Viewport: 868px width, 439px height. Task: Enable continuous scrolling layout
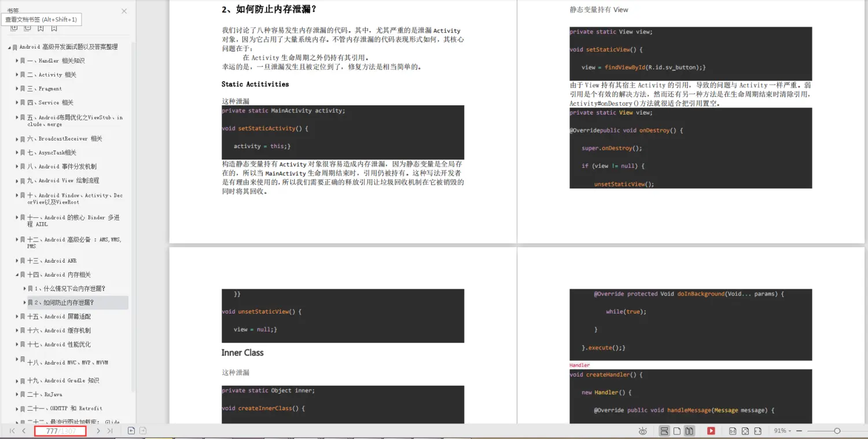(x=664, y=431)
